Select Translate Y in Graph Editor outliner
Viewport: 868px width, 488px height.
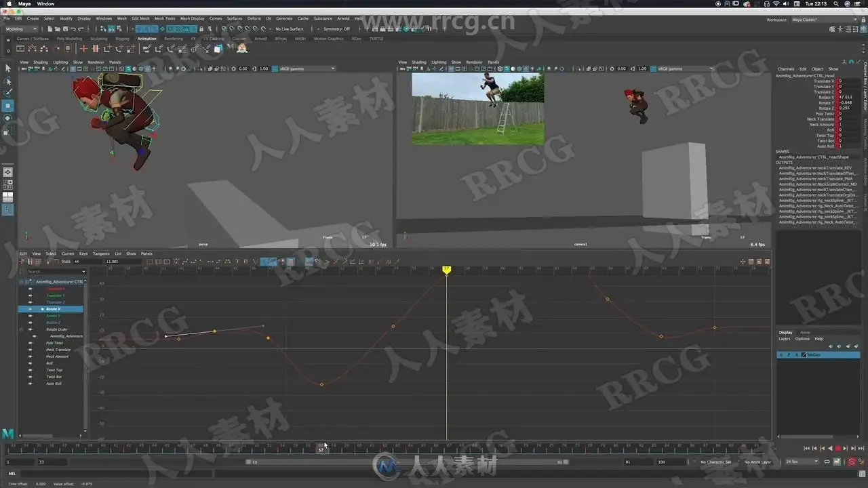(x=56, y=296)
